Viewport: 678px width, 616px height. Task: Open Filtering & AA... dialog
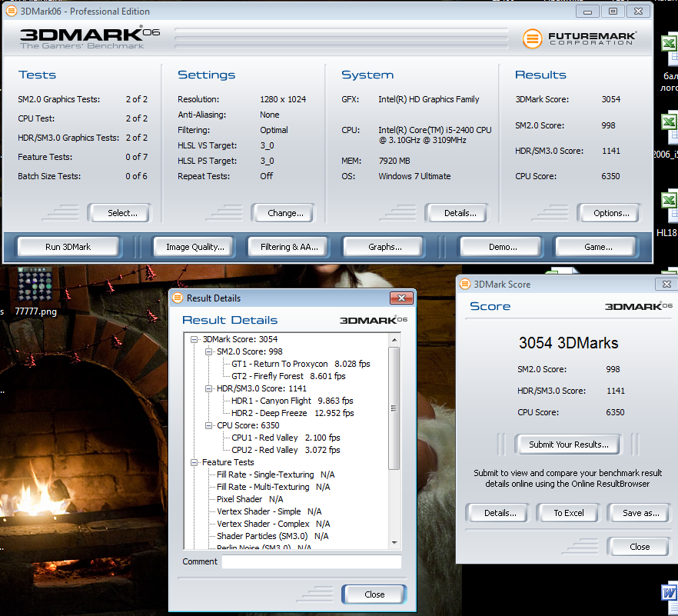(288, 247)
